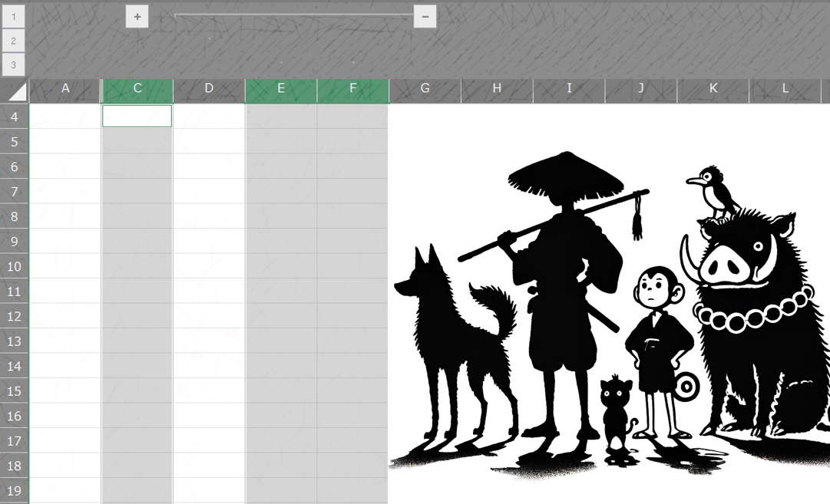This screenshot has height=504, width=830.
Task: Select column C header
Action: coord(137,88)
